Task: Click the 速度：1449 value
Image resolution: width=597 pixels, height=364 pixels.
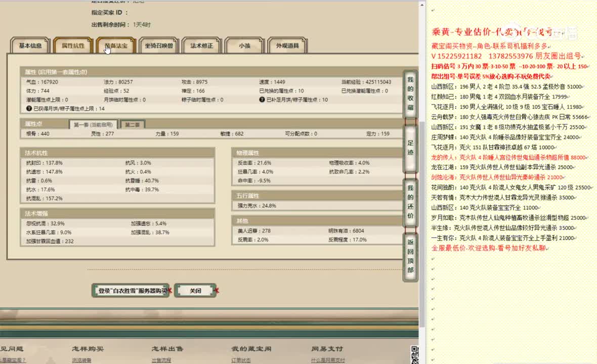Action: (x=272, y=82)
